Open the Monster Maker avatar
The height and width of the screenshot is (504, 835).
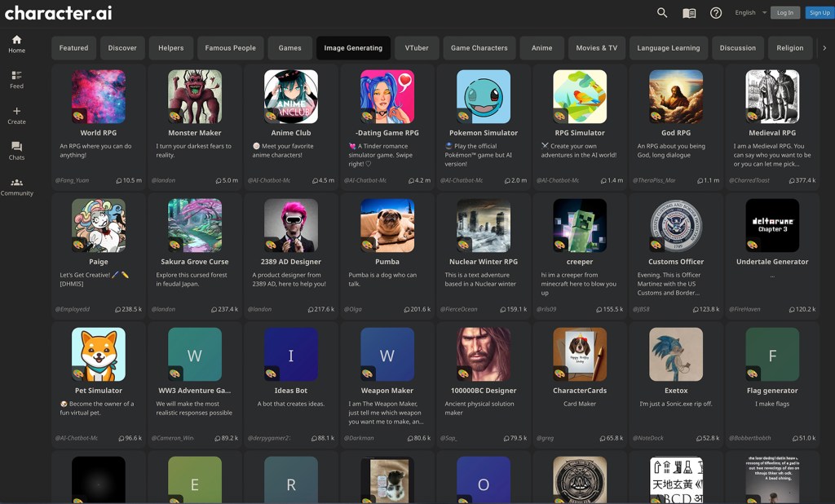(195, 96)
